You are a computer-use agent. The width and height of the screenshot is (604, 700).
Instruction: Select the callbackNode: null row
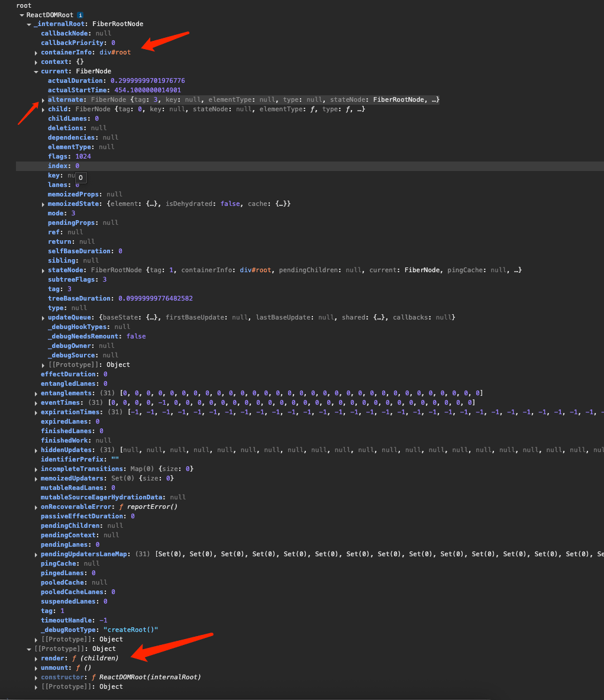coord(76,34)
